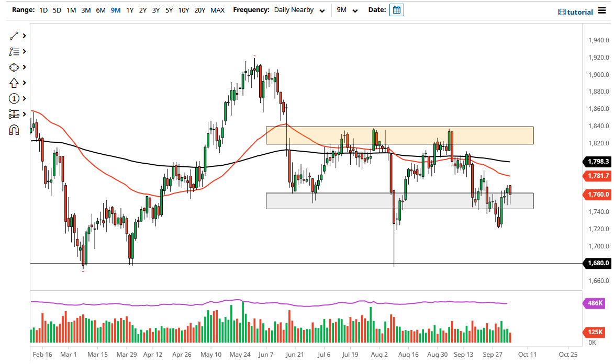Select the up arrow marker tool
Screen dimensions: 614x364
(x=14, y=83)
